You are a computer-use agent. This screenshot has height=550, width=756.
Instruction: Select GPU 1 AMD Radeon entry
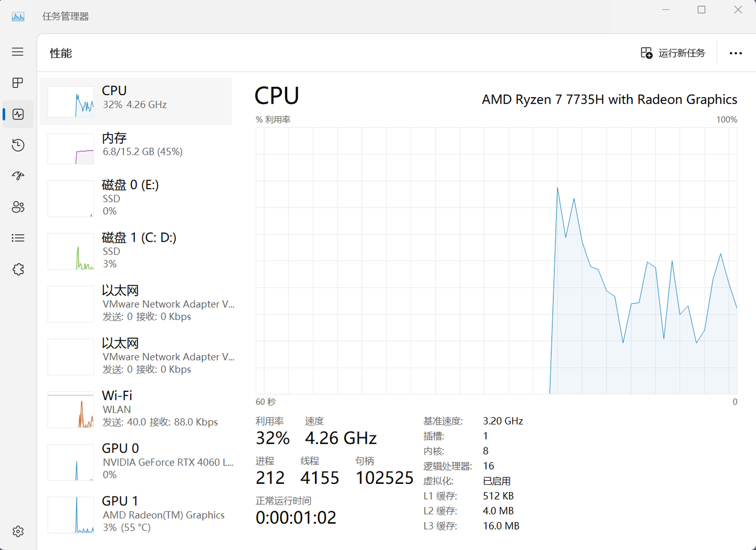coord(136,514)
